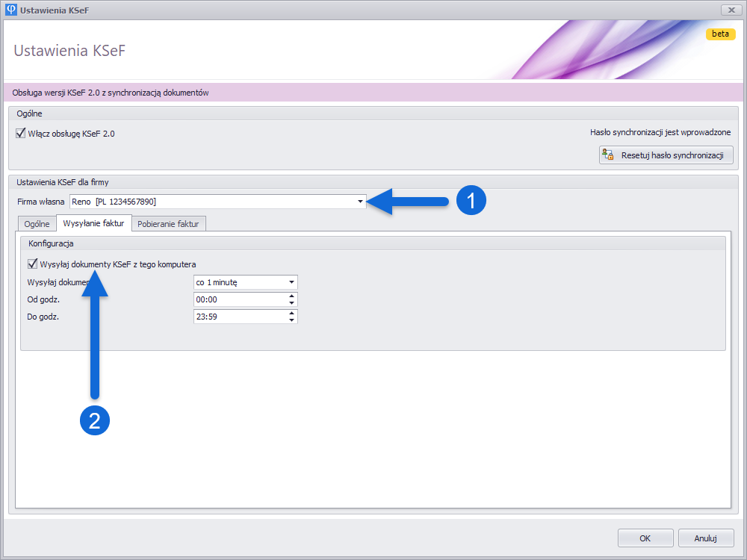Increase the Do godz. time with up arrow
The width and height of the screenshot is (747, 560).
point(291,314)
